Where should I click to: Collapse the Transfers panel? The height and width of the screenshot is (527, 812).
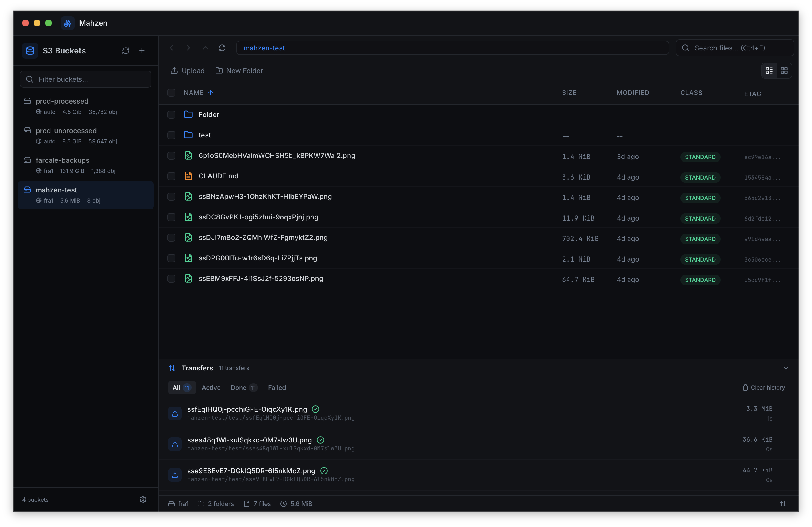pos(786,368)
